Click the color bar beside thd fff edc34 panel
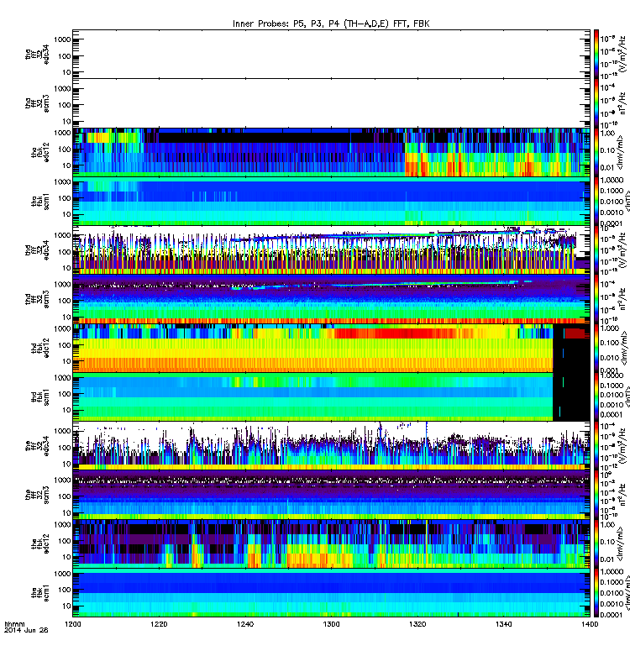This screenshot has height=672, width=630. [596, 250]
